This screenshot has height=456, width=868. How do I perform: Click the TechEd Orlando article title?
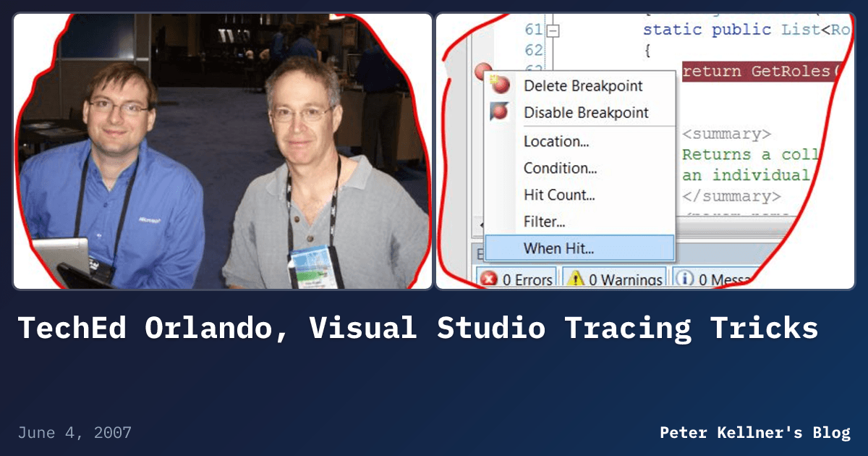418,328
